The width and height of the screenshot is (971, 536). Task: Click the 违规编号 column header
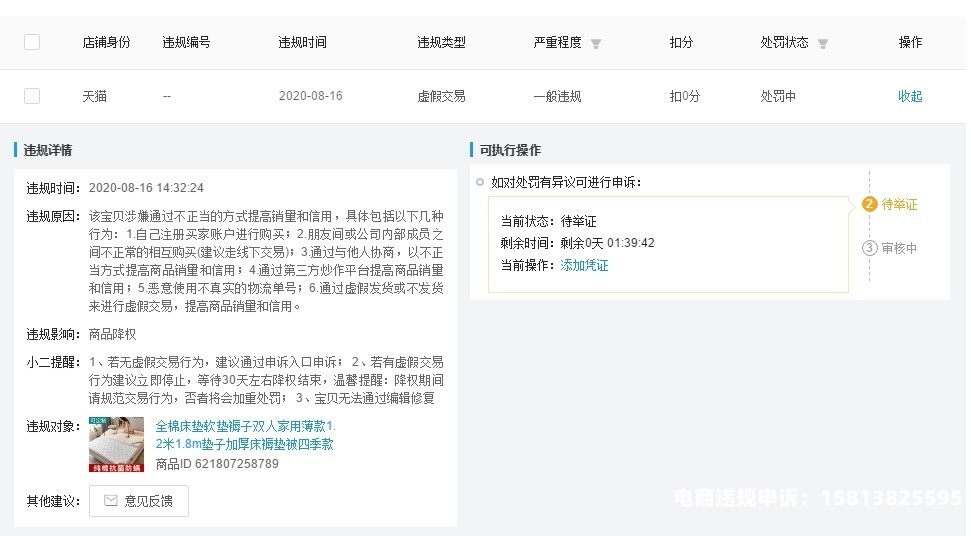coord(186,43)
